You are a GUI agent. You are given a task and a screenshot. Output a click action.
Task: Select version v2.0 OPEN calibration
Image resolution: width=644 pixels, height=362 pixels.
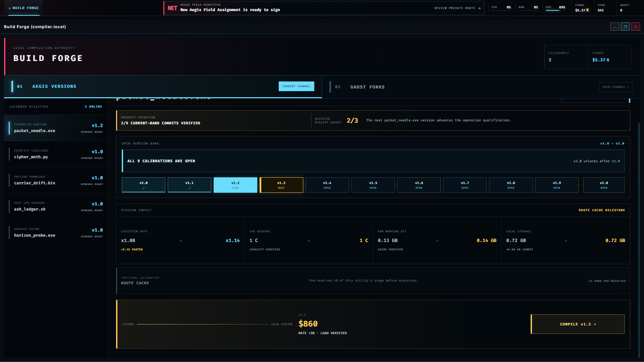[604, 185]
